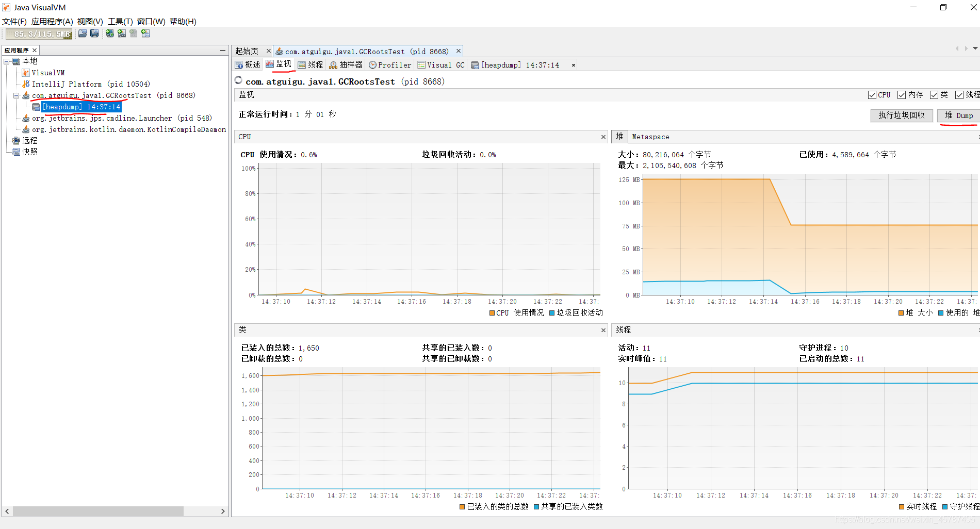The image size is (980, 529).
Task: Click the scroll left arrow of applications panel
Action: (7, 511)
